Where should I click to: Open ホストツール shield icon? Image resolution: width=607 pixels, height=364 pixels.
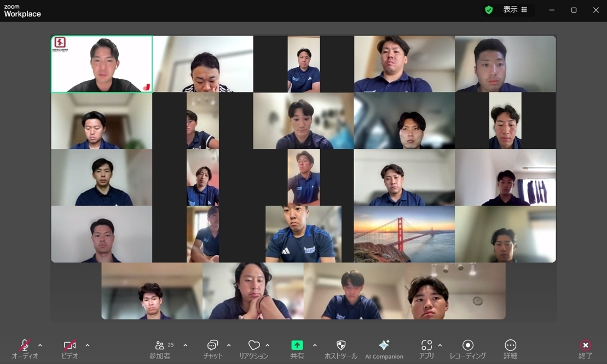340,349
